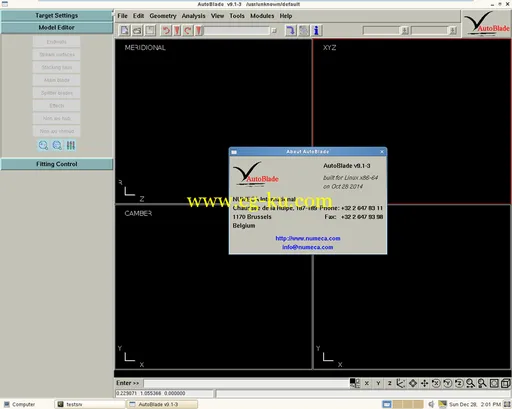Click the Main blade button
Viewport: 512px width, 409px height.
click(x=57, y=80)
